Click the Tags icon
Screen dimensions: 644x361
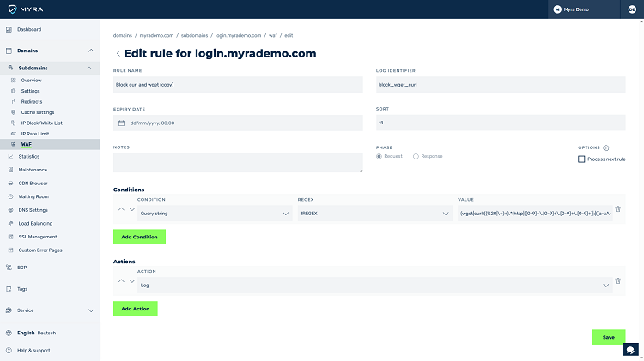[9, 289]
